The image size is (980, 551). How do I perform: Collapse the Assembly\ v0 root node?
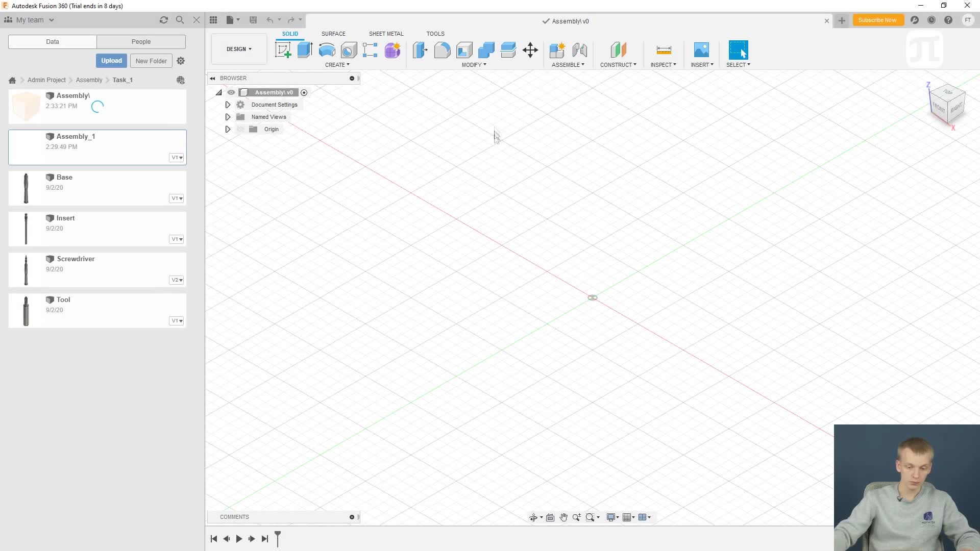(219, 92)
